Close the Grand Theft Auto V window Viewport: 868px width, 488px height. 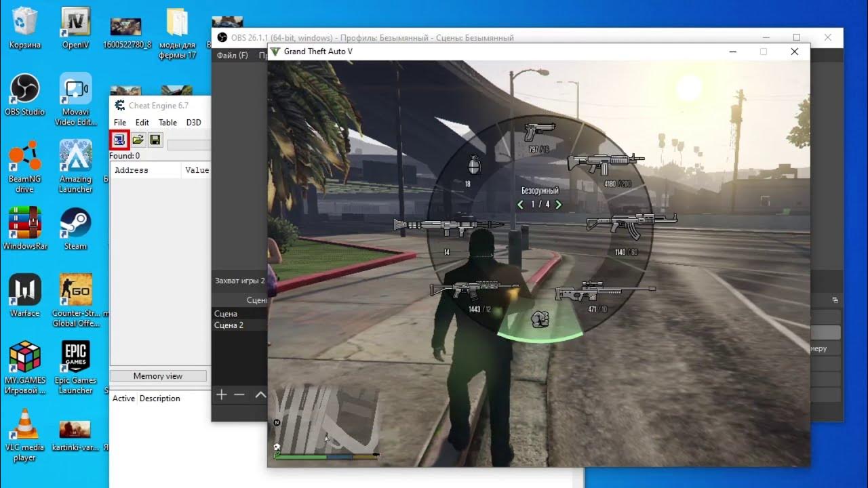(795, 52)
